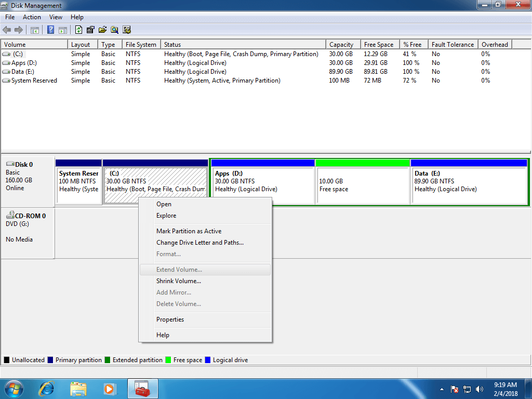Sort by the Layout column header
Image resolution: width=532 pixels, height=399 pixels.
point(83,45)
